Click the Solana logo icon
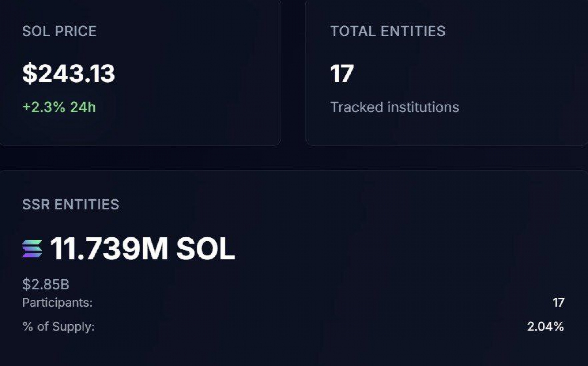The image size is (588, 366). pyautogui.click(x=32, y=249)
